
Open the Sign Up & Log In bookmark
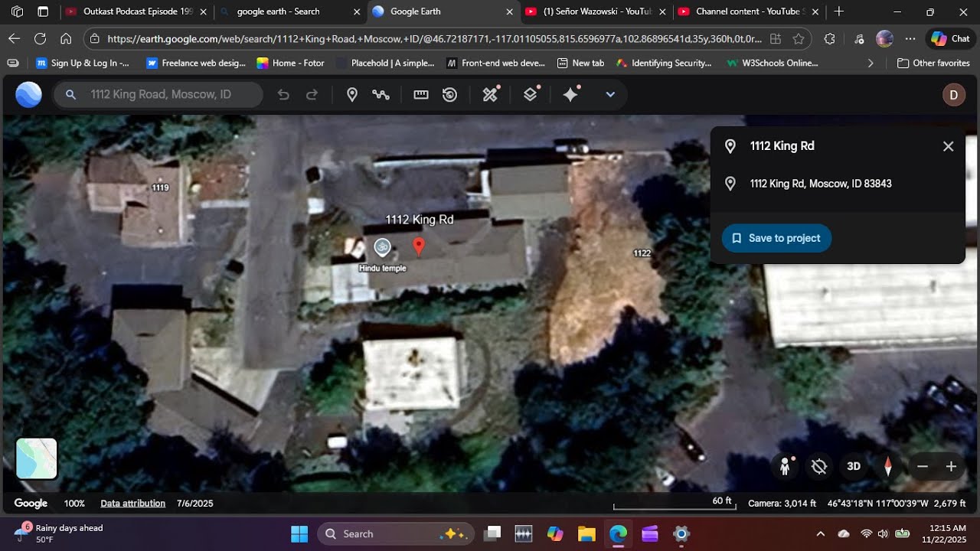click(83, 64)
